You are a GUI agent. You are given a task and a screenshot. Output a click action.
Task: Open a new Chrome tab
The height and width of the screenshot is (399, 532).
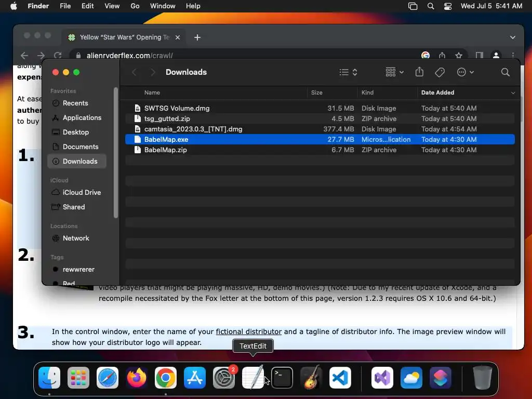[x=197, y=37]
